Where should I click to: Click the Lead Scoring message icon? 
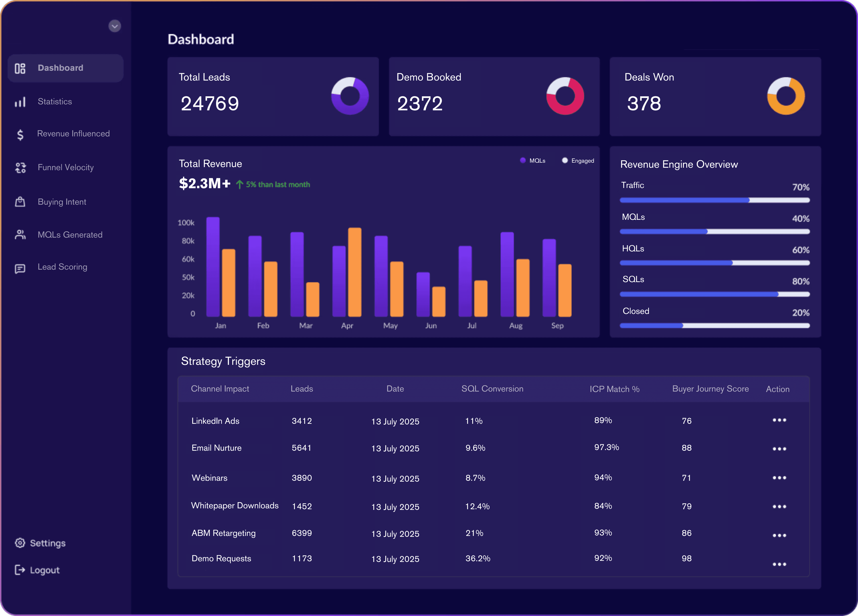(x=20, y=269)
